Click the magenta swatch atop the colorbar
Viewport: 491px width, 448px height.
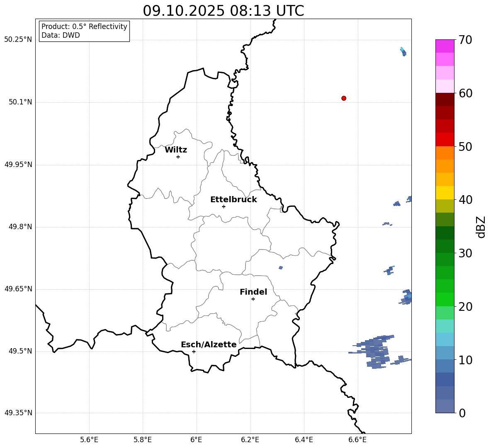pyautogui.click(x=445, y=46)
